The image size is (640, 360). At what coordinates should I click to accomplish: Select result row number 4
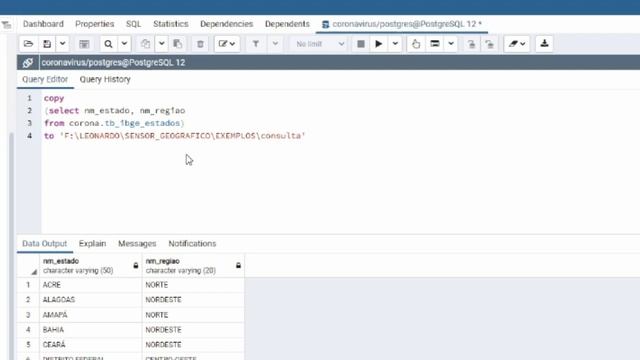point(28,329)
